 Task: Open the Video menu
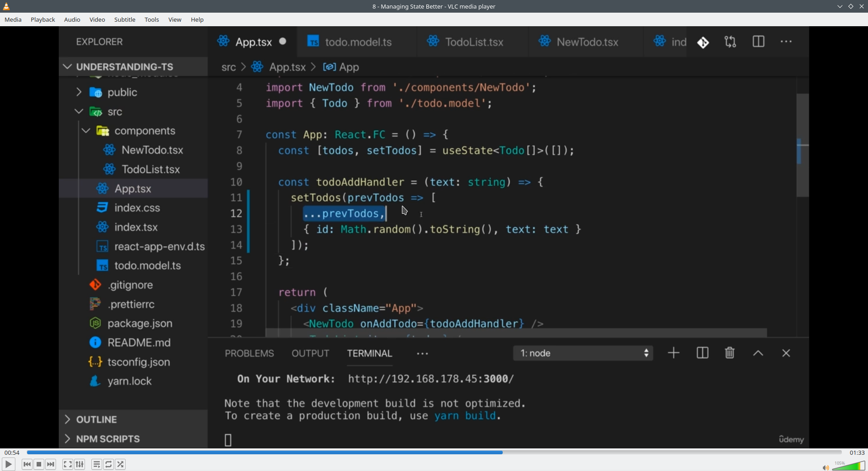97,20
